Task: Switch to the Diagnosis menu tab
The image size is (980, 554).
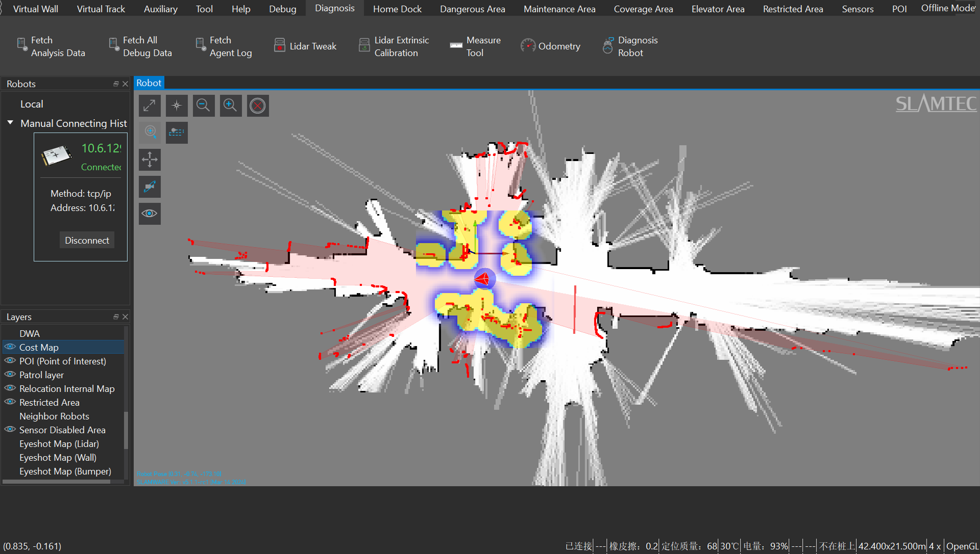Action: click(x=334, y=8)
